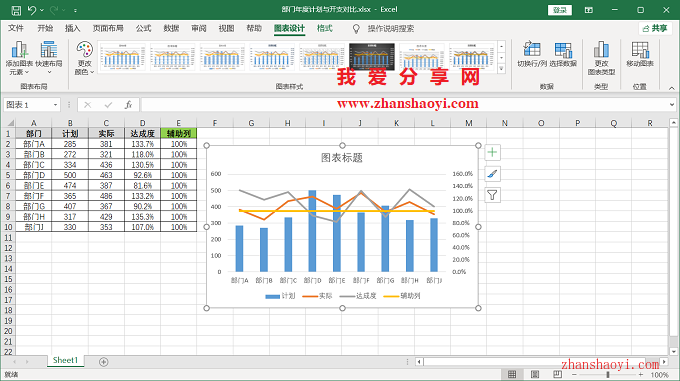Click the 登录 sign-in button

[x=560, y=10]
